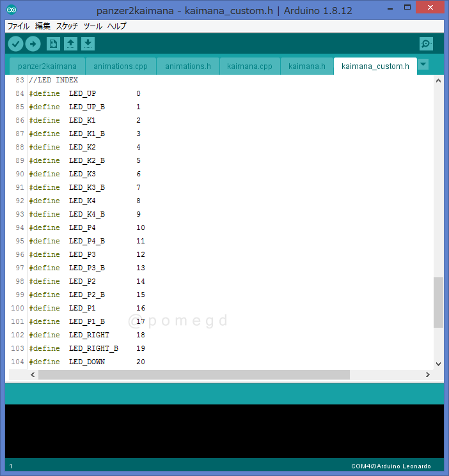Screen dimensions: 449x476
Task: Click the #define keyword on line 89
Action: tap(44, 160)
